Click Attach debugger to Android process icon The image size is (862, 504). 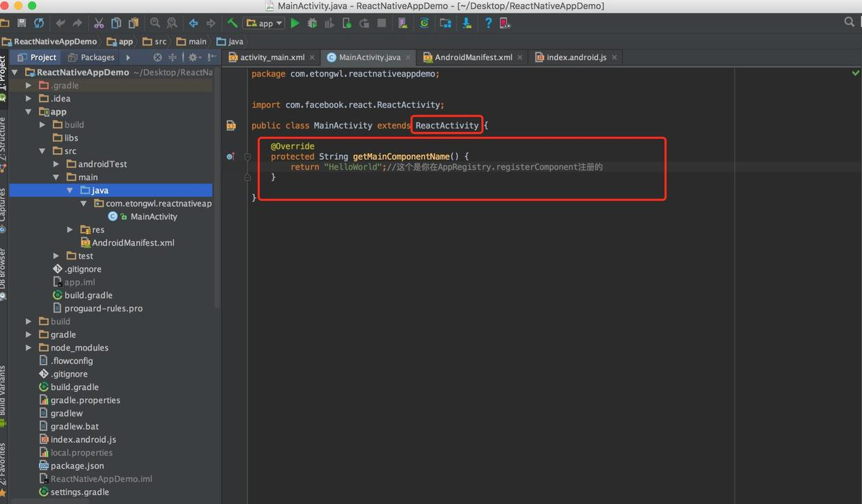click(x=347, y=23)
